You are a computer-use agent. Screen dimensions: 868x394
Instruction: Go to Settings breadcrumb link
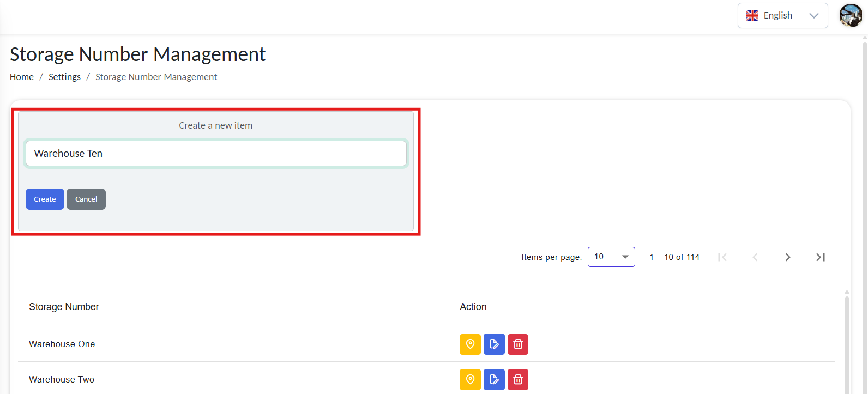pyautogui.click(x=64, y=77)
